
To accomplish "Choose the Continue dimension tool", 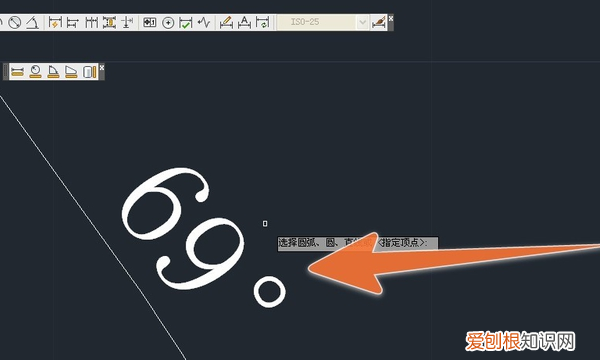I will [91, 23].
